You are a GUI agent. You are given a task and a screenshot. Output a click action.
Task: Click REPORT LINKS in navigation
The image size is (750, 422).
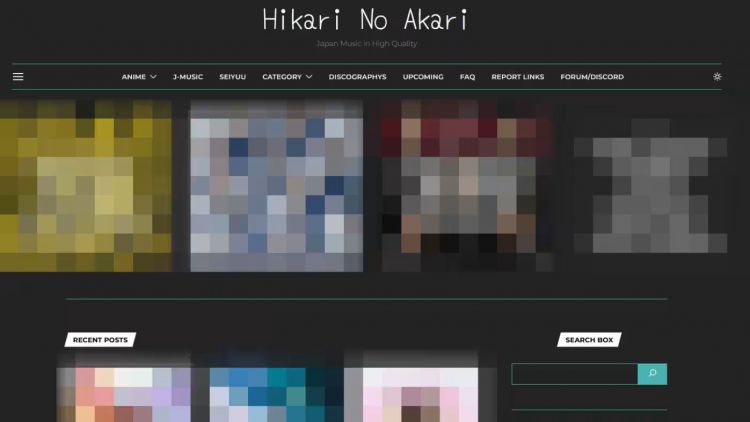pos(518,77)
